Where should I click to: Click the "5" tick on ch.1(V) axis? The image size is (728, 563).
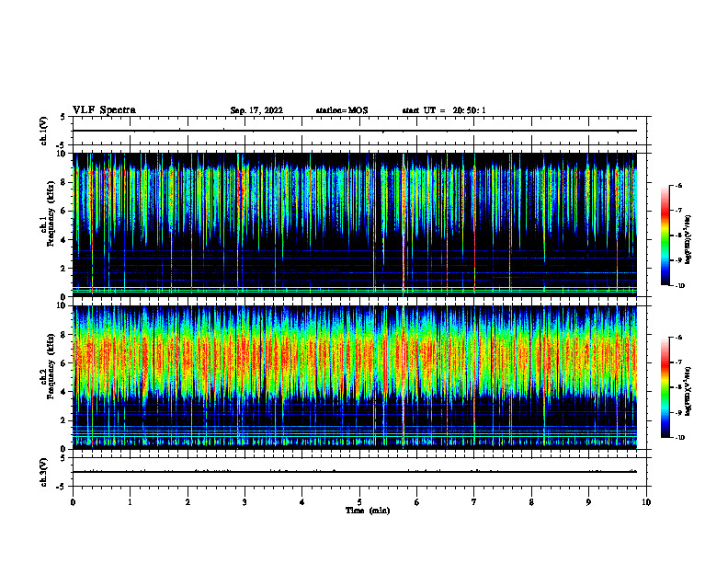[63, 117]
